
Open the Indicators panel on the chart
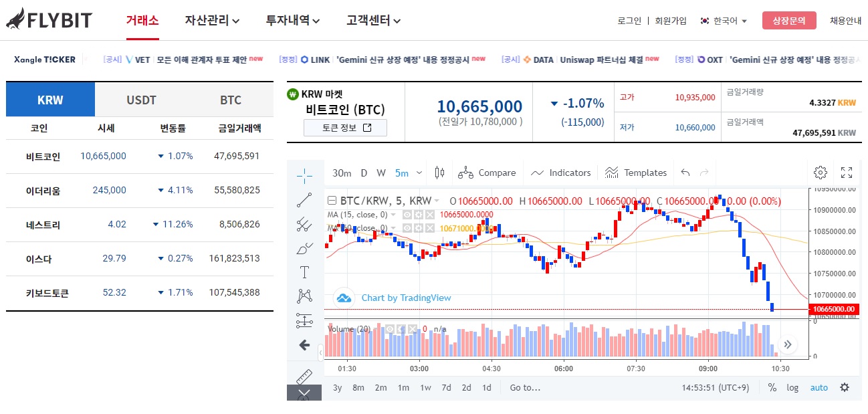point(560,173)
